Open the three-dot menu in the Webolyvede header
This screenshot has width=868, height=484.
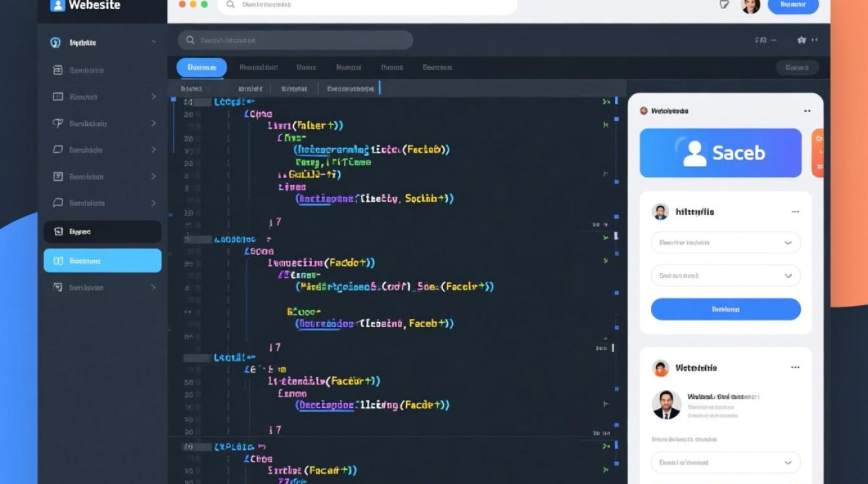807,111
